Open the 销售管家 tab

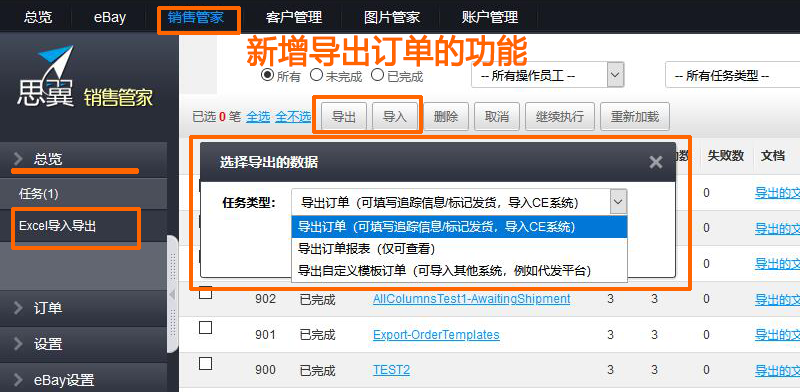coord(195,17)
